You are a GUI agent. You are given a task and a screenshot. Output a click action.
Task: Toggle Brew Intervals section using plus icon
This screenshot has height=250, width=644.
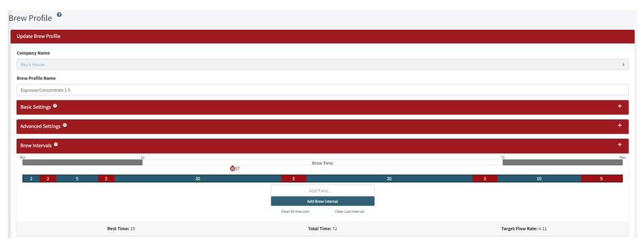[620, 145]
